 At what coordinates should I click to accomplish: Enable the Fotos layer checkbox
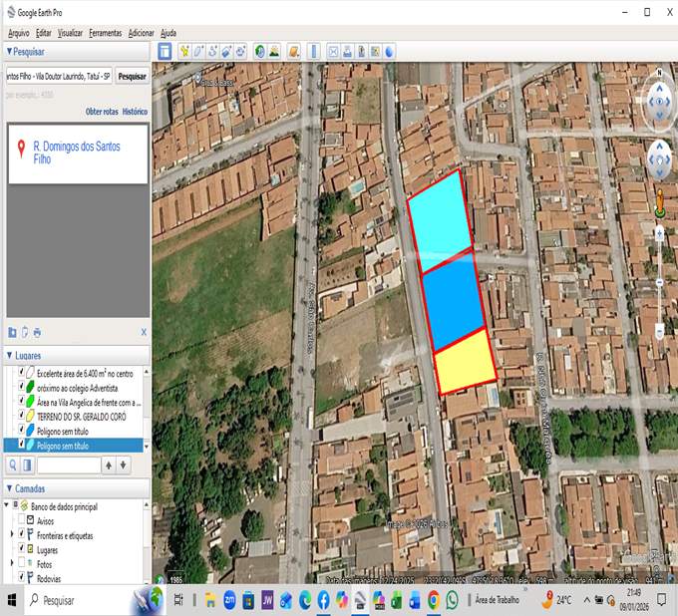(x=22, y=563)
